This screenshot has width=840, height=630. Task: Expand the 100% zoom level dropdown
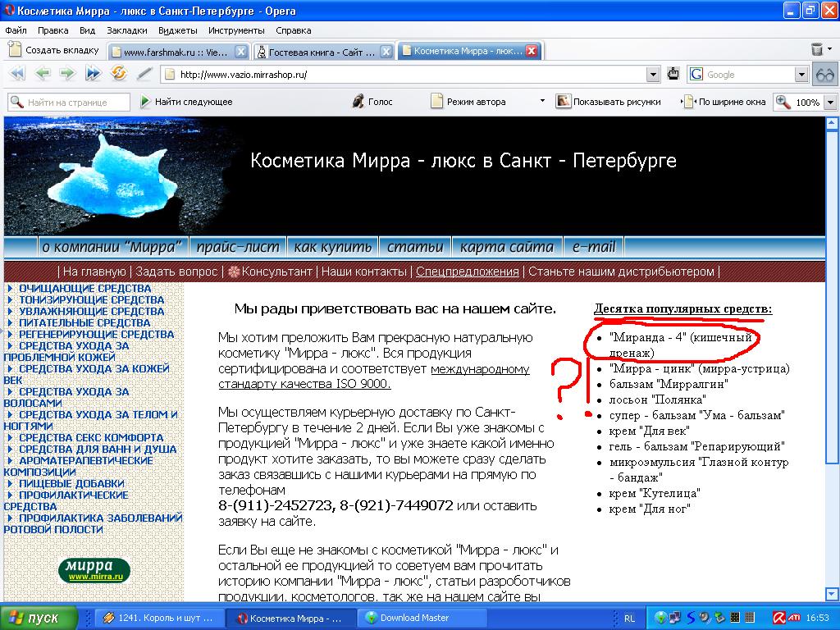coord(830,103)
